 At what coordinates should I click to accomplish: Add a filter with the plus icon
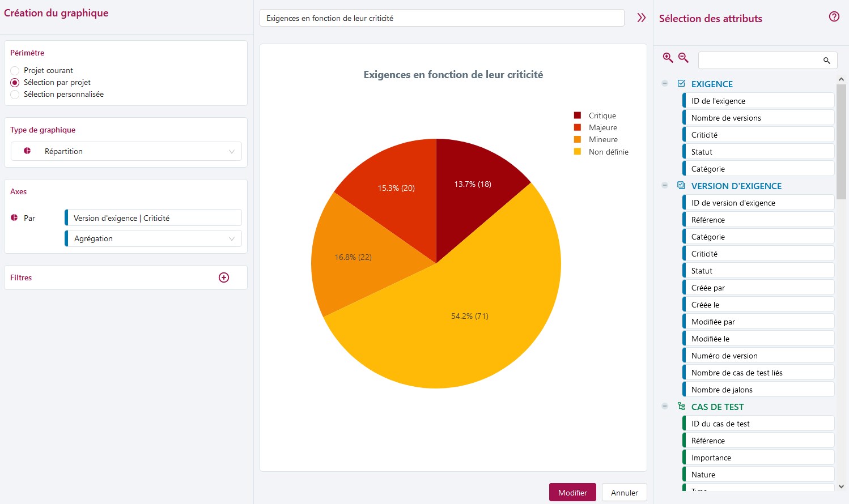click(x=224, y=277)
